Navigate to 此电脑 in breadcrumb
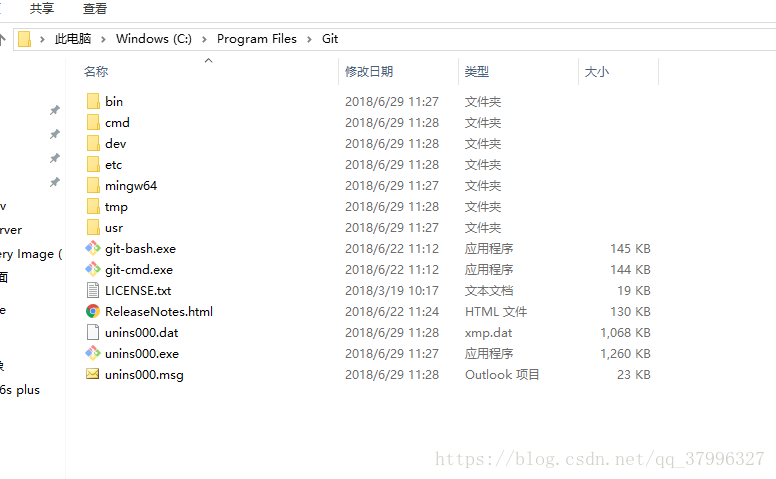The width and height of the screenshot is (776, 479). point(73,39)
